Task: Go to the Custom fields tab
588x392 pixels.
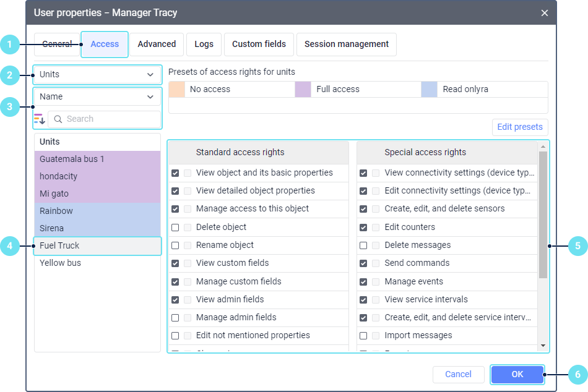Action: (x=259, y=45)
